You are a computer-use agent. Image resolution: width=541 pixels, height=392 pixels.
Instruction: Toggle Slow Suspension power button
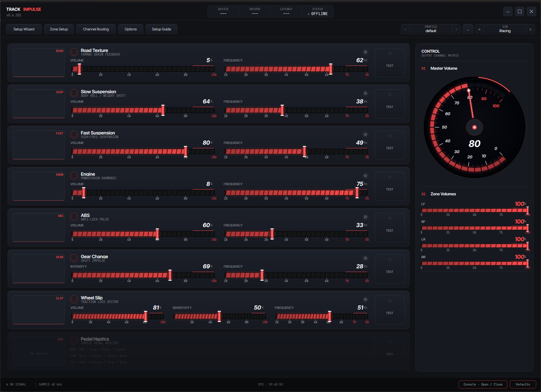pyautogui.click(x=74, y=93)
